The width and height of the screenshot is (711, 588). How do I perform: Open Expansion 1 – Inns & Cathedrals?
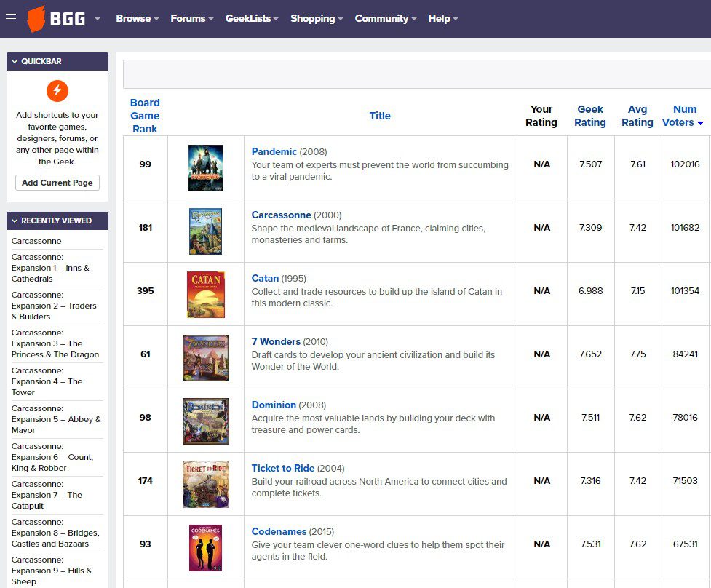point(50,268)
